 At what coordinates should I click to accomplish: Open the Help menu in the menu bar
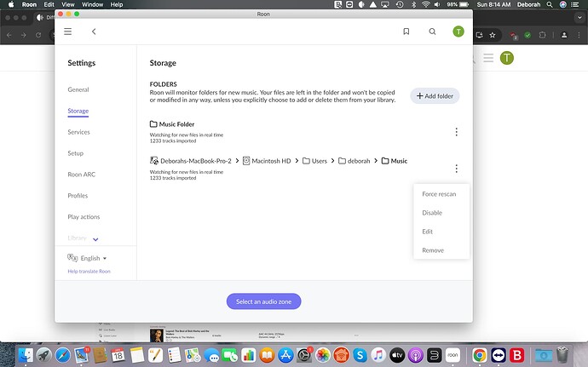(x=117, y=4)
